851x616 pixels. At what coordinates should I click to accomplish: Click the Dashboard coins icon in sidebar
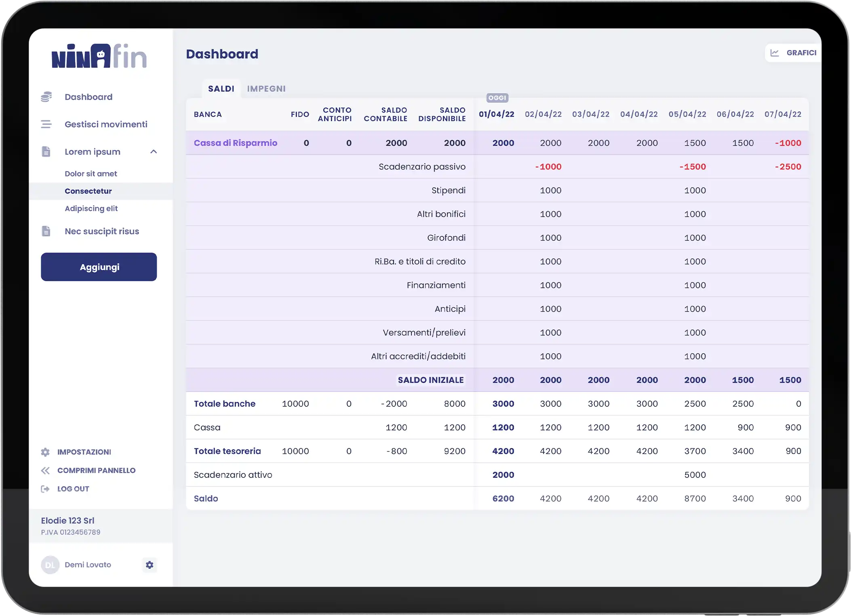[x=46, y=97]
